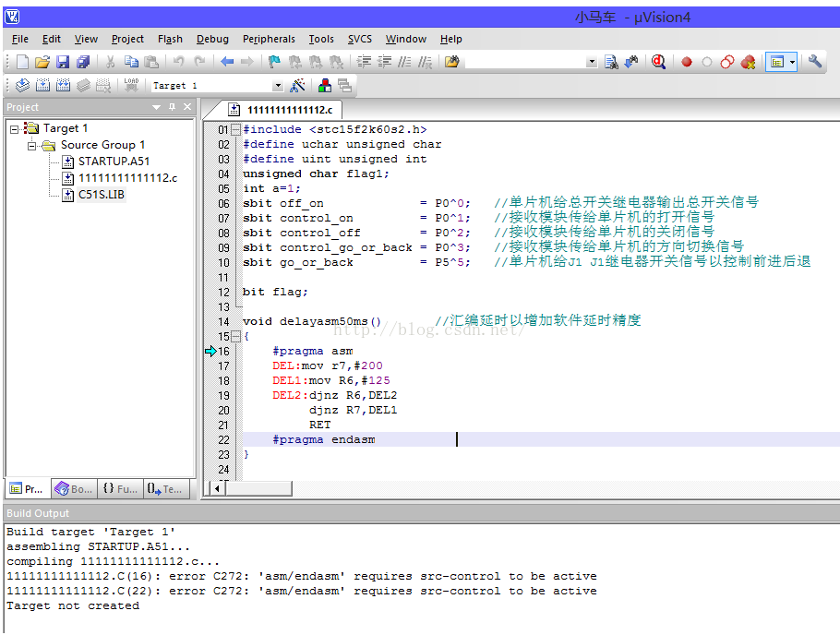The image size is (840, 635).
Task: Enable or disable breakpoint with hollow circle
Action: coord(706,62)
